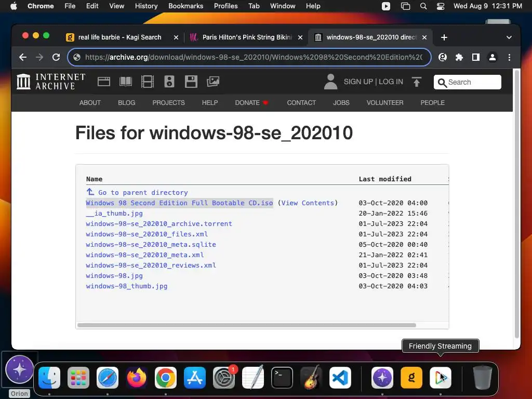Open the PEOPLE nav link

[x=432, y=103]
